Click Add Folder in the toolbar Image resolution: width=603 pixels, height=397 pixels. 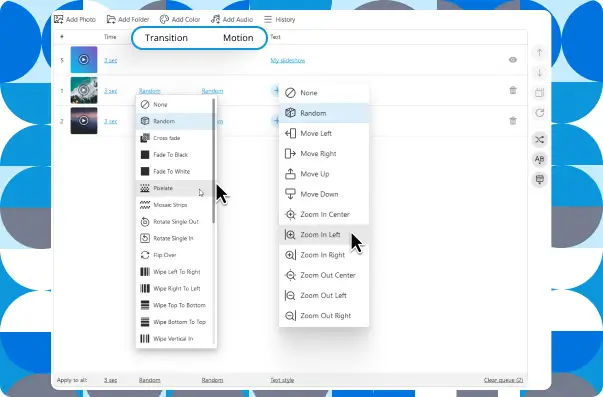(x=128, y=19)
